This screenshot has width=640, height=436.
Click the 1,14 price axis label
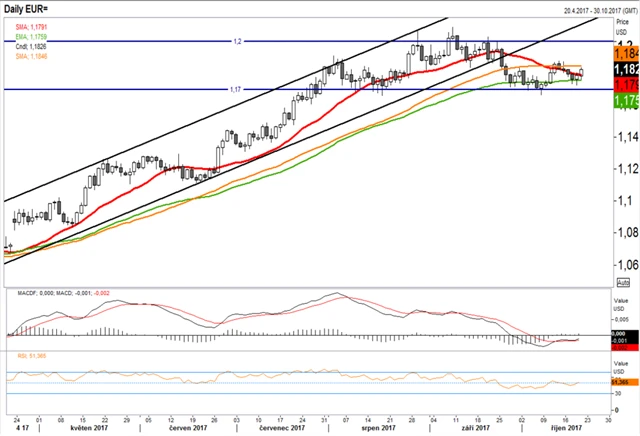pos(628,137)
